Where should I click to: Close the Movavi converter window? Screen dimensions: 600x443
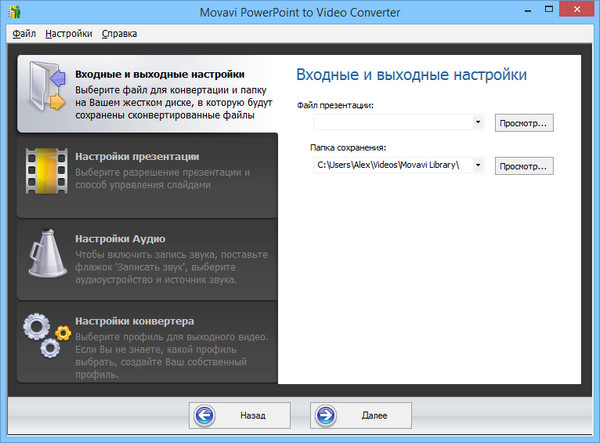[x=578, y=11]
